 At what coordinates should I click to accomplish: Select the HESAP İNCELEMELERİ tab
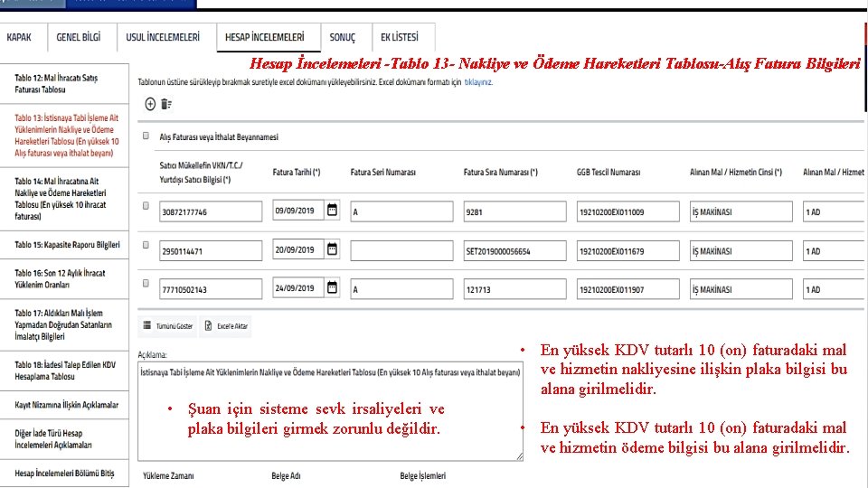265,37
